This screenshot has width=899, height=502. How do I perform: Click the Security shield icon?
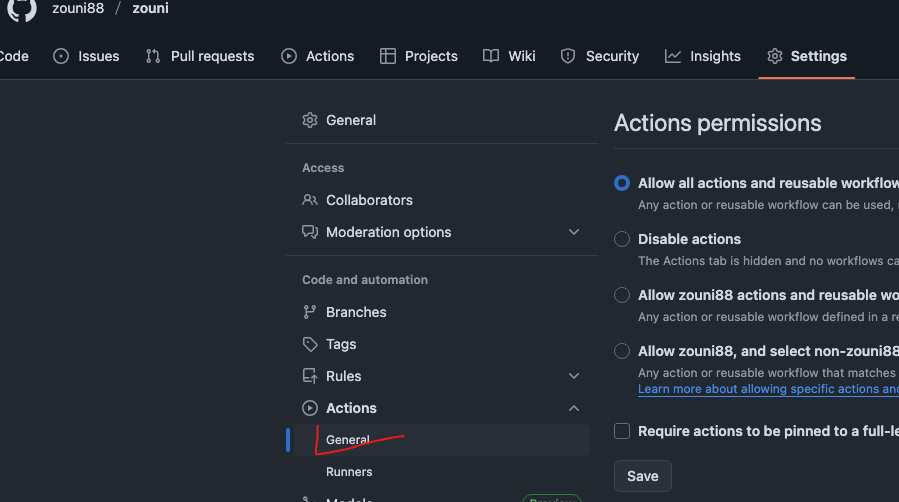tap(568, 56)
